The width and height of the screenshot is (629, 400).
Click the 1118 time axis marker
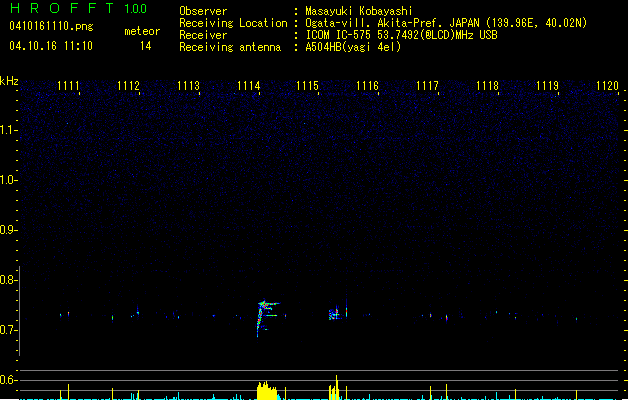tap(487, 85)
